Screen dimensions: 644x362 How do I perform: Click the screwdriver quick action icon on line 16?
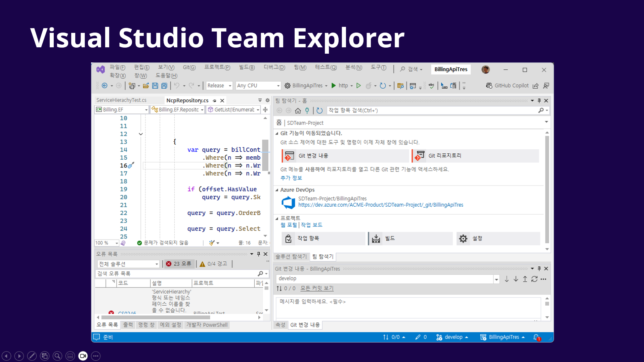tap(131, 165)
